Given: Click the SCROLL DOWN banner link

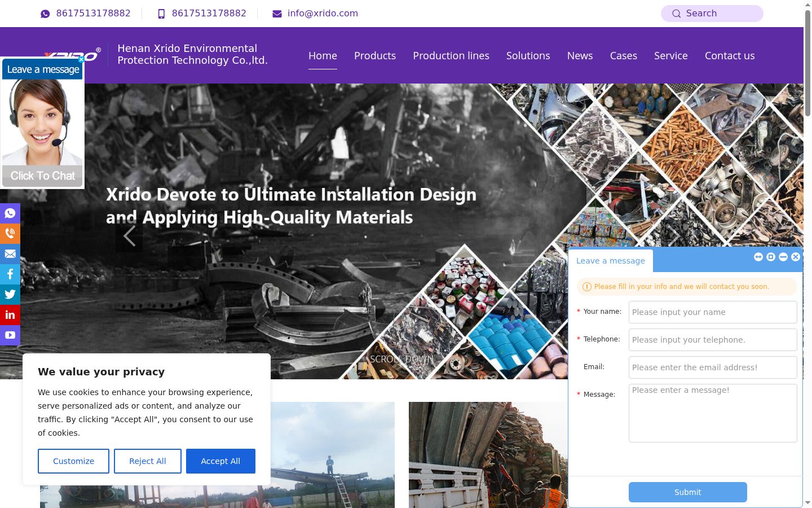Looking at the screenshot, I should [x=402, y=359].
